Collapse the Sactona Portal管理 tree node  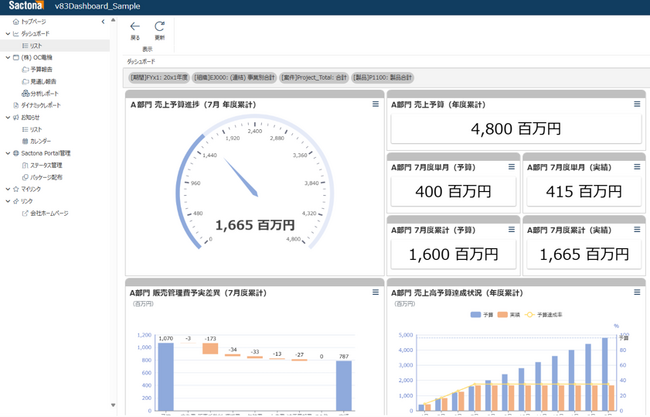(7, 153)
